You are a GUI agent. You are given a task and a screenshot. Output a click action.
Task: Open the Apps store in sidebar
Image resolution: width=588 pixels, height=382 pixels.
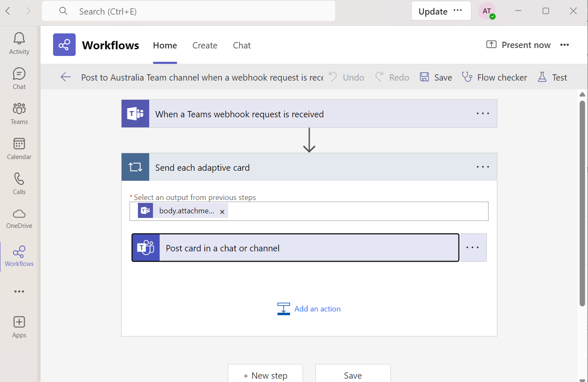point(19,327)
